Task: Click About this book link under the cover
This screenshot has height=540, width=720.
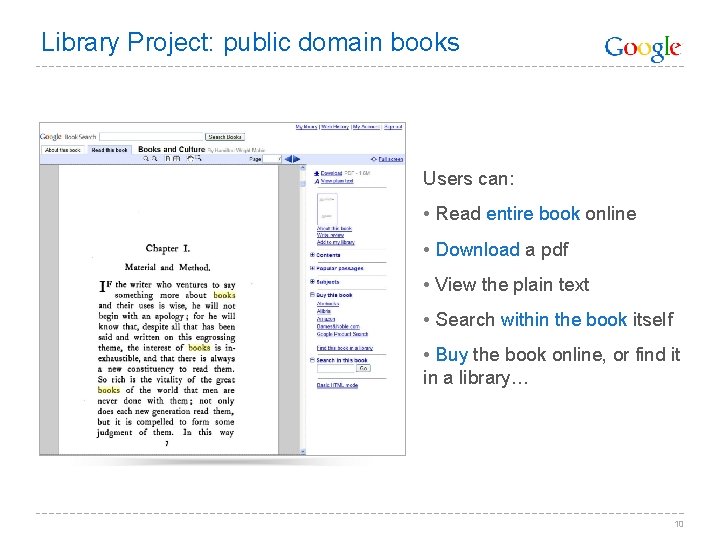Action: (x=334, y=228)
